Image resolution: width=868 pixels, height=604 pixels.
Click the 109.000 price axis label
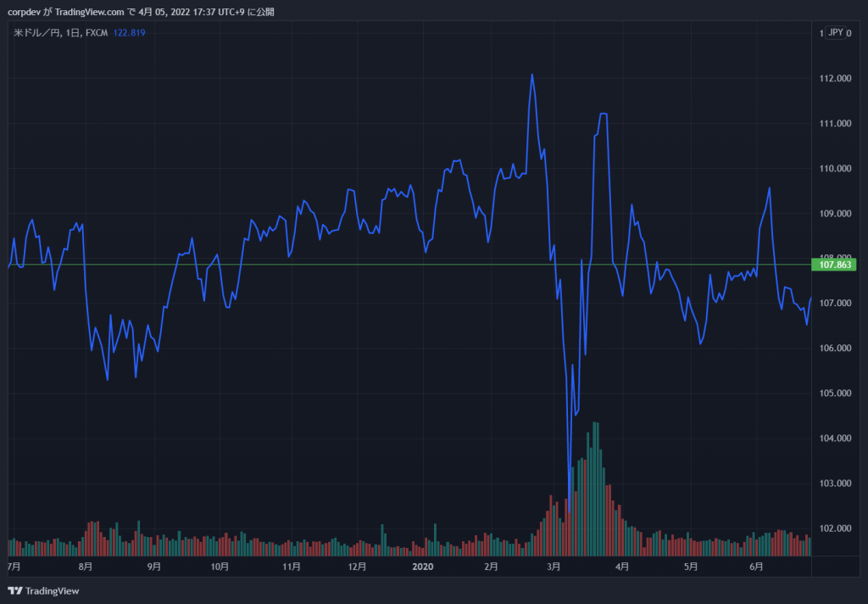835,213
